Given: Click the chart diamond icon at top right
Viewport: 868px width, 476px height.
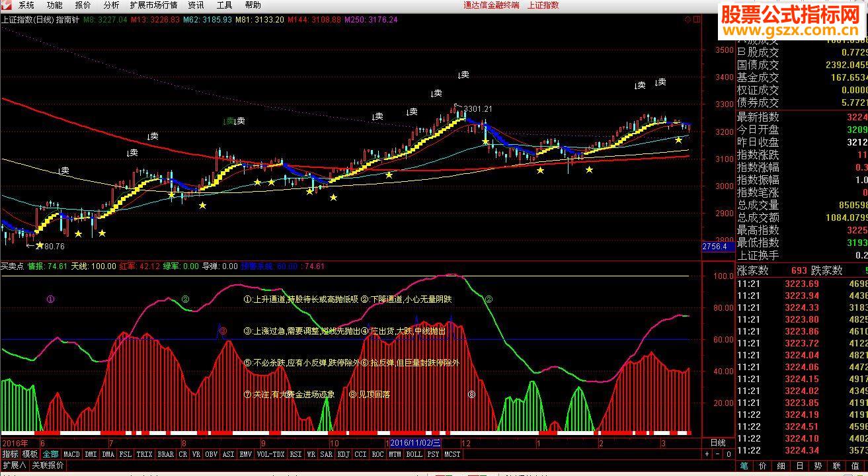Looking at the screenshot, I should [x=688, y=20].
